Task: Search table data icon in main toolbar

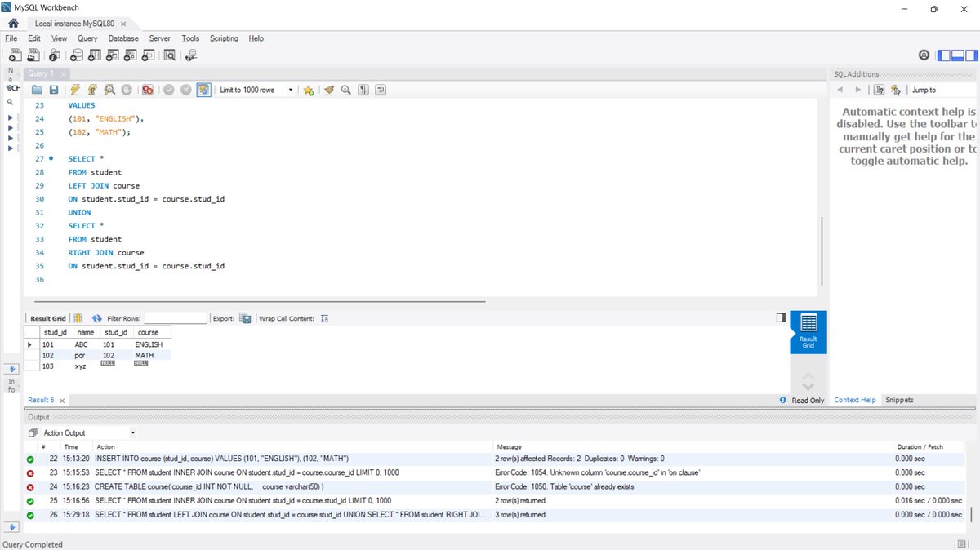Action: tap(170, 55)
